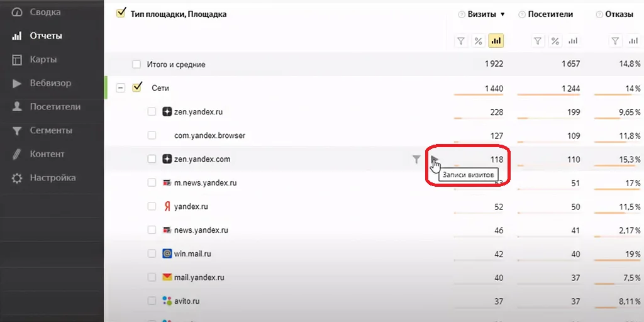Sort by Отказы column header
The width and height of the screenshot is (644, 322).
619,14
